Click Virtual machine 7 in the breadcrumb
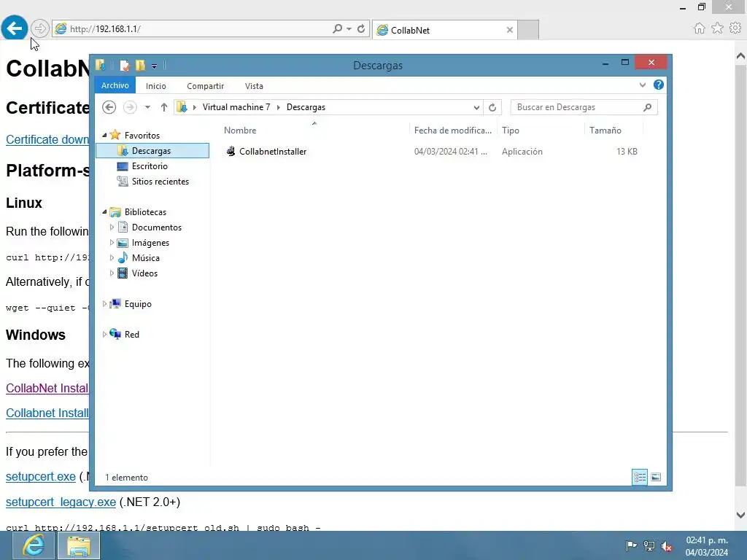The height and width of the screenshot is (560, 747). (236, 107)
